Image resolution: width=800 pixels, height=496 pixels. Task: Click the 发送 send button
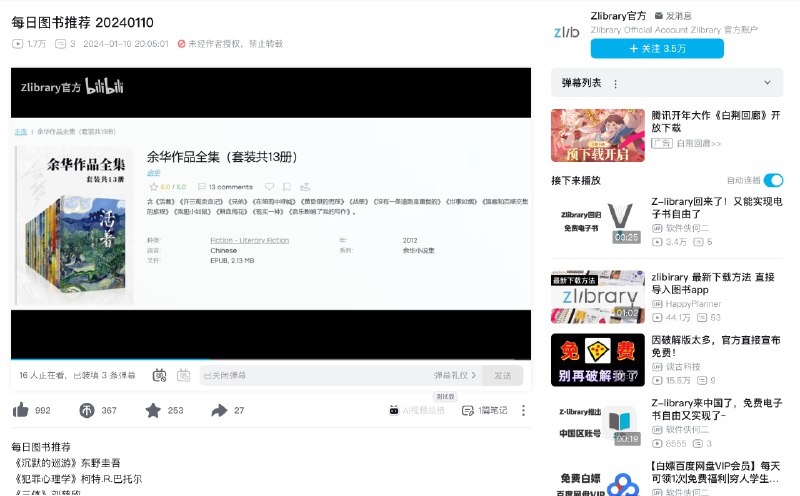coord(503,375)
